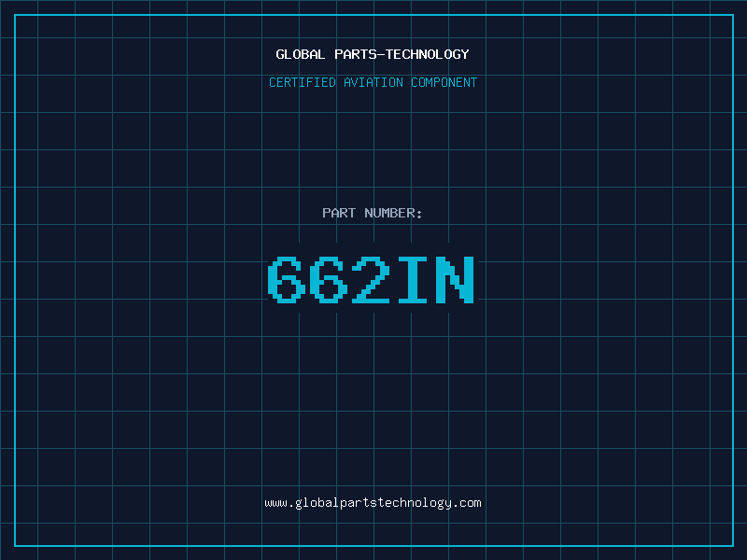Click the digit 2 in the part number
This screenshot has width=747, height=560.
(x=371, y=280)
